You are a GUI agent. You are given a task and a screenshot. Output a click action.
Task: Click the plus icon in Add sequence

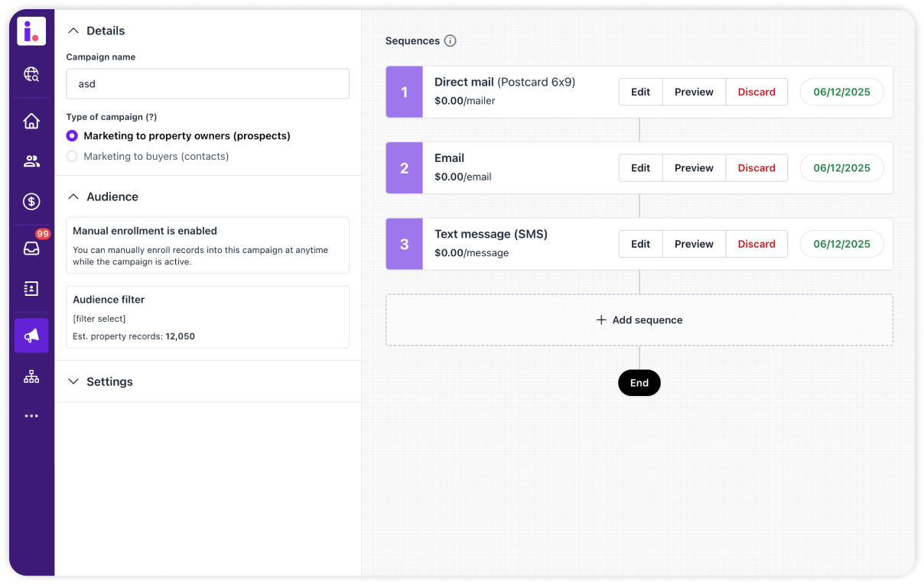click(x=601, y=320)
